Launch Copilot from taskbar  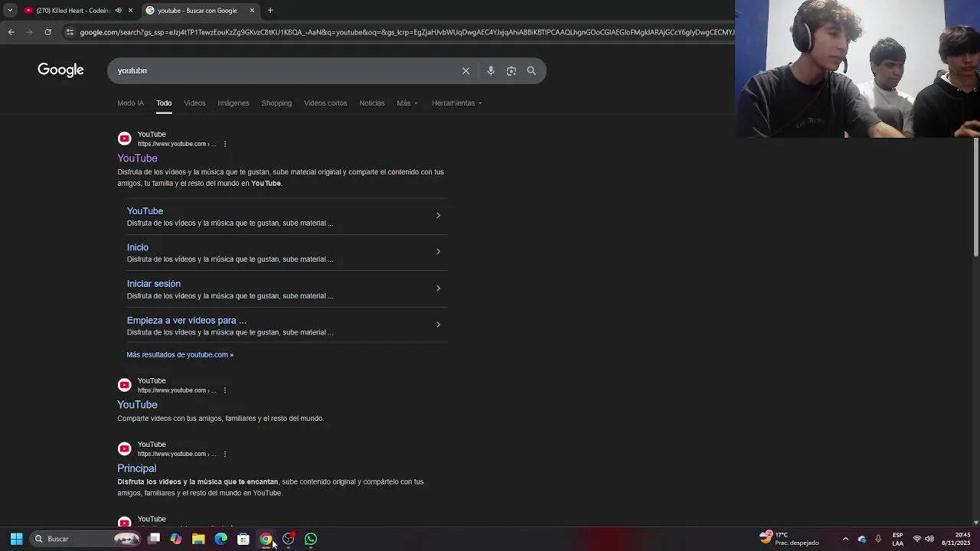click(x=176, y=539)
